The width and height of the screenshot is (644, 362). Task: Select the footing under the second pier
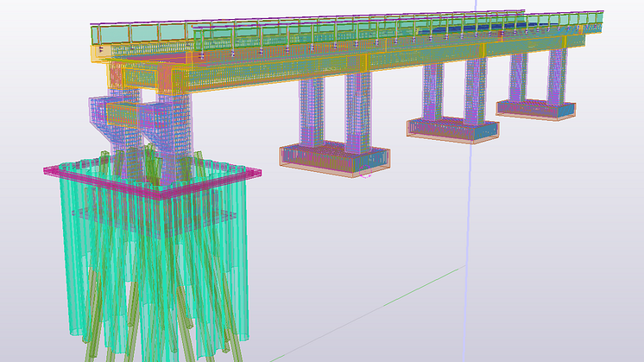pos(335,160)
